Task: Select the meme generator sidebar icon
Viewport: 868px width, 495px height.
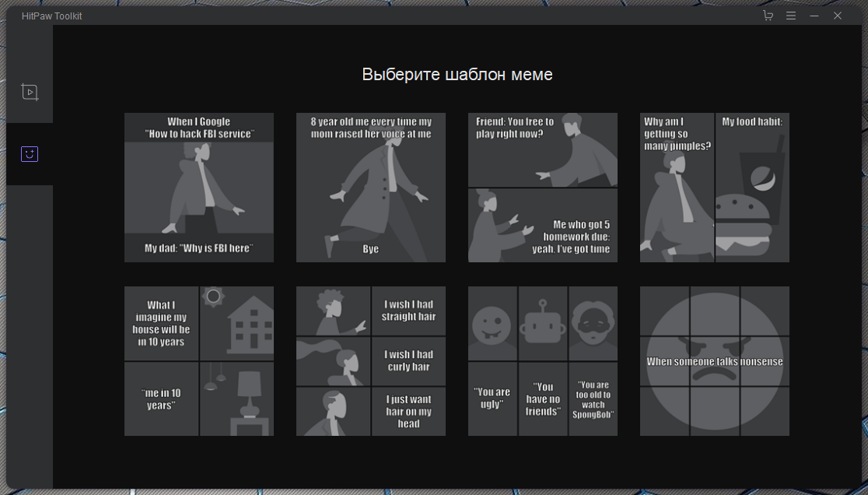Action: [30, 154]
